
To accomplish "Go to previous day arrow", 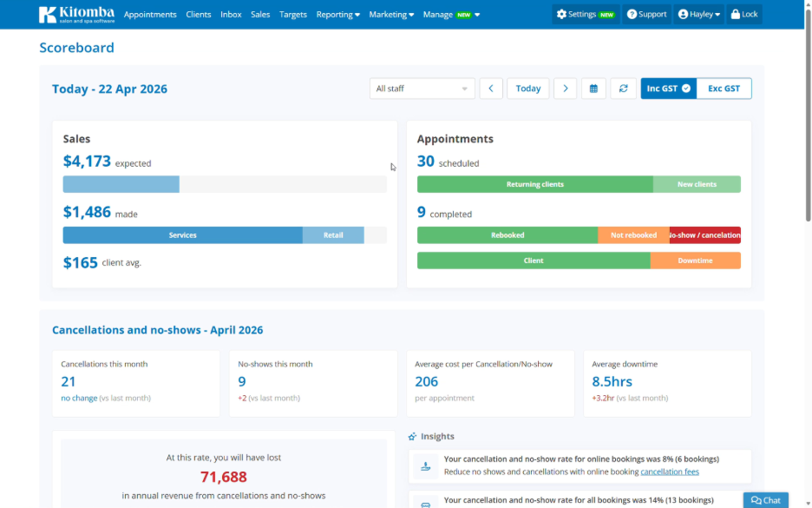I will [491, 89].
